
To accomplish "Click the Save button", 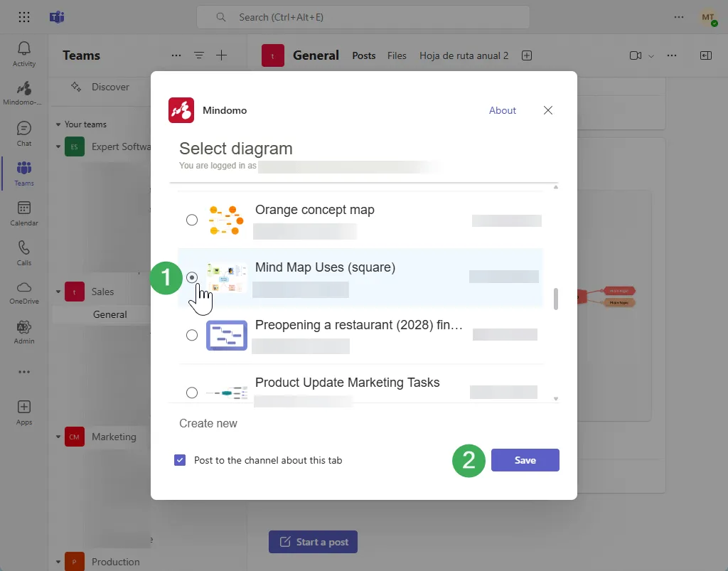I will pyautogui.click(x=525, y=460).
